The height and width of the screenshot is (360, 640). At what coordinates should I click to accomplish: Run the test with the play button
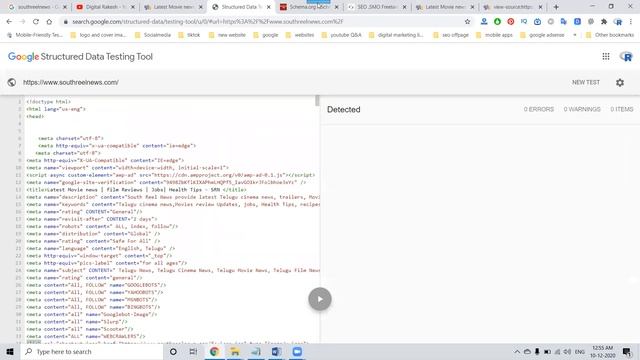(320, 299)
